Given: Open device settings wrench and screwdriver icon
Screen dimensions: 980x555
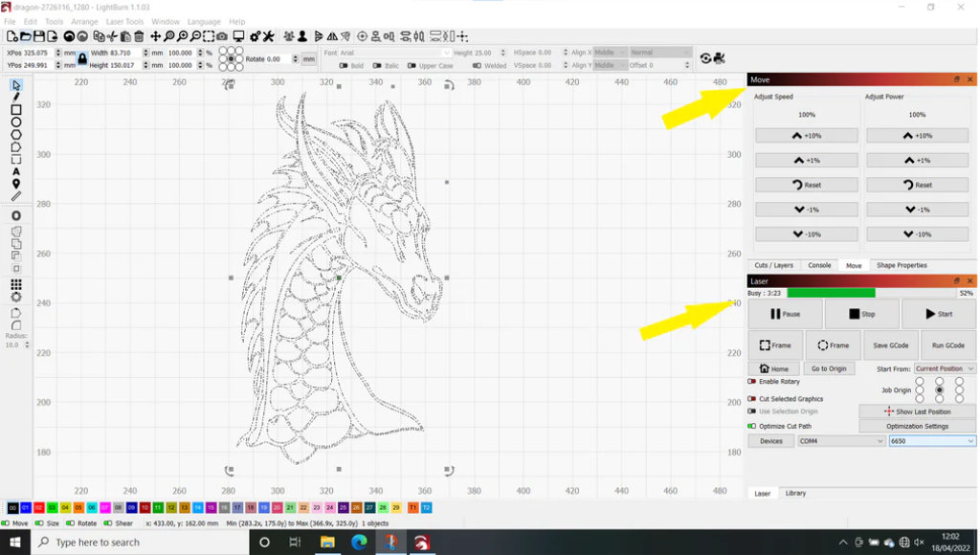Looking at the screenshot, I should coord(268,37).
